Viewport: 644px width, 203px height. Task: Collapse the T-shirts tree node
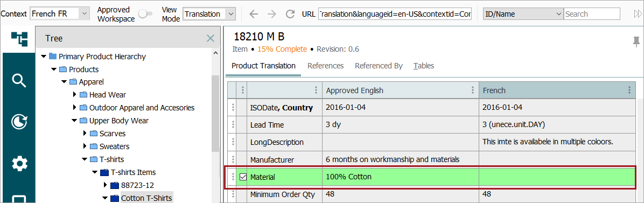point(85,159)
